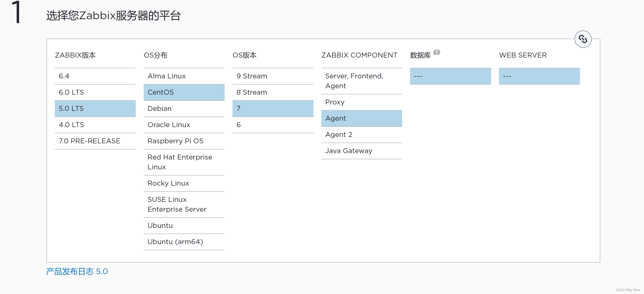Open the 产品发布日志 5.0 release notes link
Image resolution: width=644 pixels, height=294 pixels.
(x=77, y=271)
